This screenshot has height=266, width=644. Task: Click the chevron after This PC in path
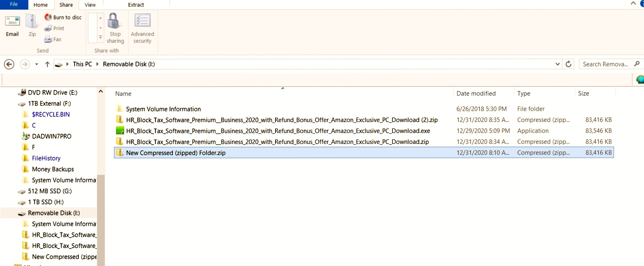pos(97,64)
